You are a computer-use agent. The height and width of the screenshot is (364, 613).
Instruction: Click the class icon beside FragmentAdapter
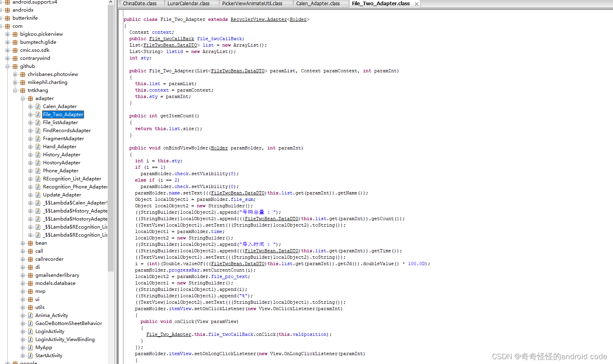click(38, 139)
